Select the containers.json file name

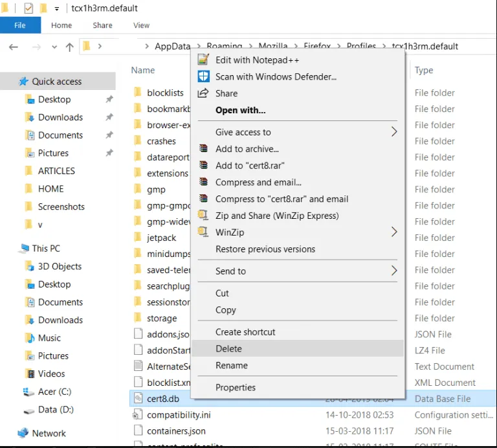(176, 431)
